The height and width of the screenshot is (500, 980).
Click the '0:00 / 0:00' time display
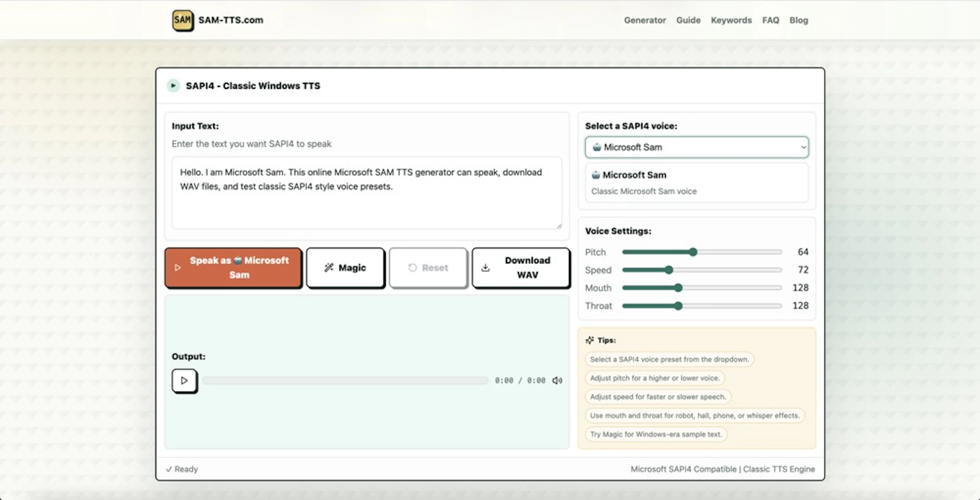click(x=520, y=381)
